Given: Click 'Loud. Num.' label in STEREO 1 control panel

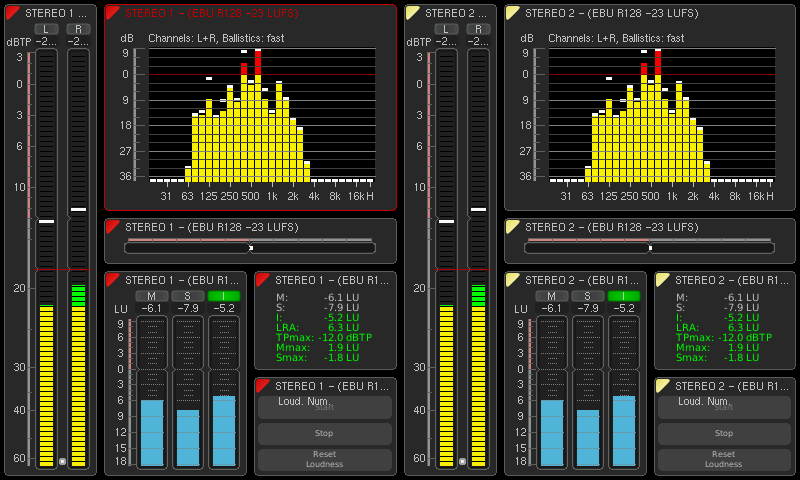Looking at the screenshot, I should pyautogui.click(x=303, y=401).
